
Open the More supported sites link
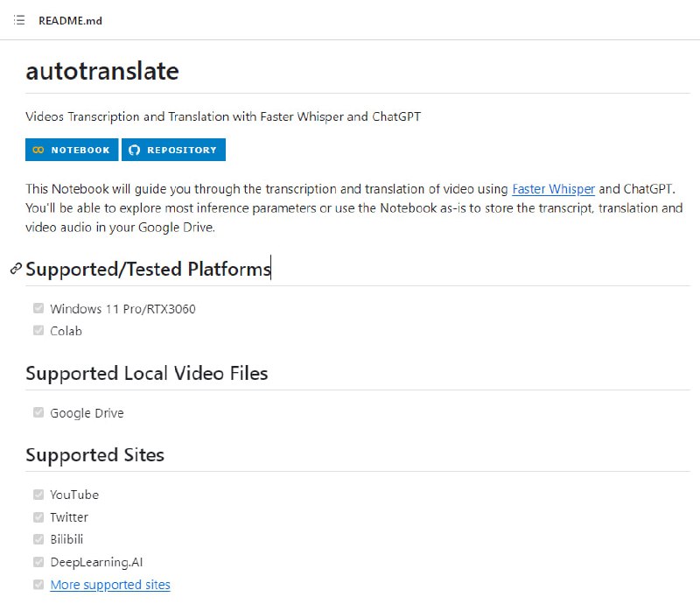(109, 585)
